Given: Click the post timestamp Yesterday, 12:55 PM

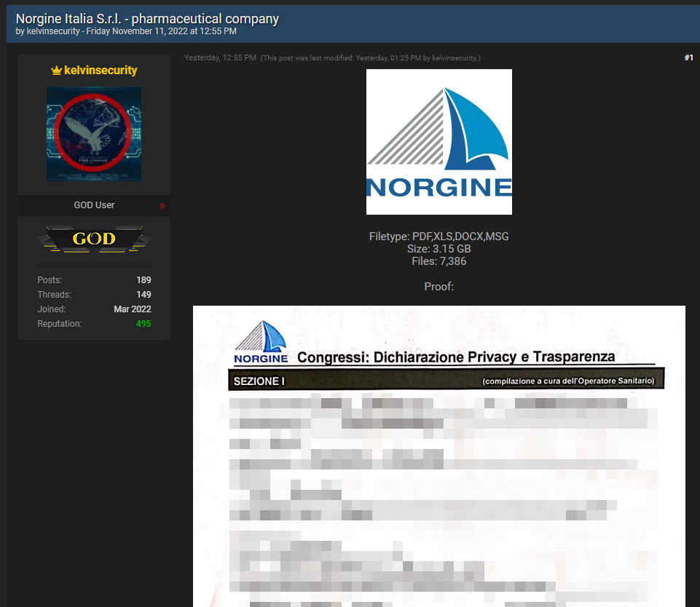Looking at the screenshot, I should [220, 58].
